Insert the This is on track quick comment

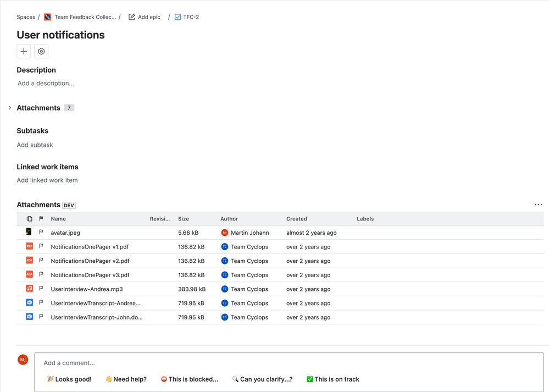point(333,379)
